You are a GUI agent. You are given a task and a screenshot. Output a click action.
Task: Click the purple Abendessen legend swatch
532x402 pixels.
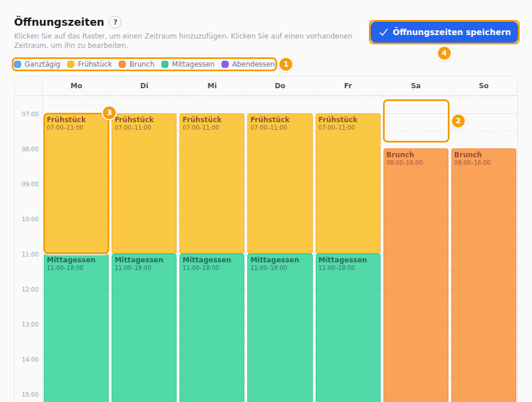click(225, 64)
